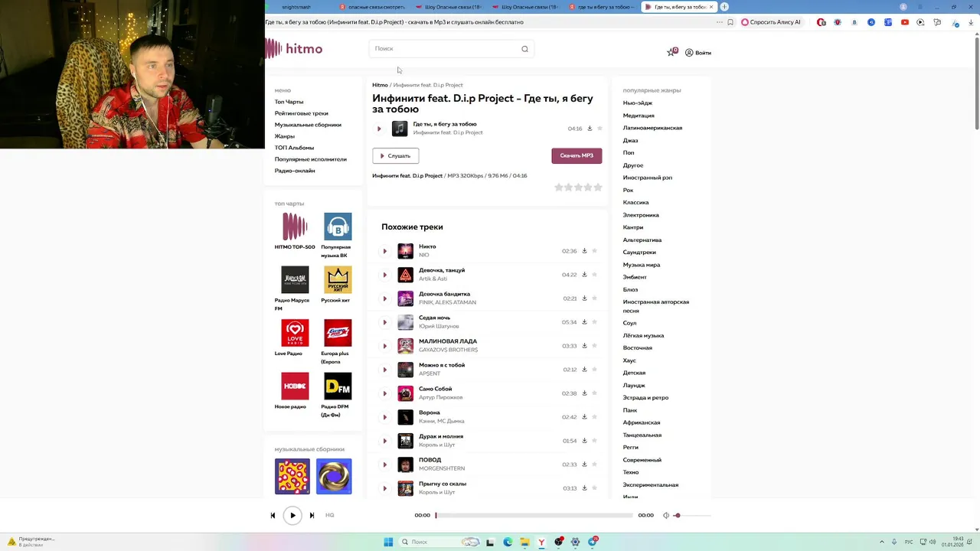
Task: Click the track progress bar in player
Action: (x=534, y=516)
